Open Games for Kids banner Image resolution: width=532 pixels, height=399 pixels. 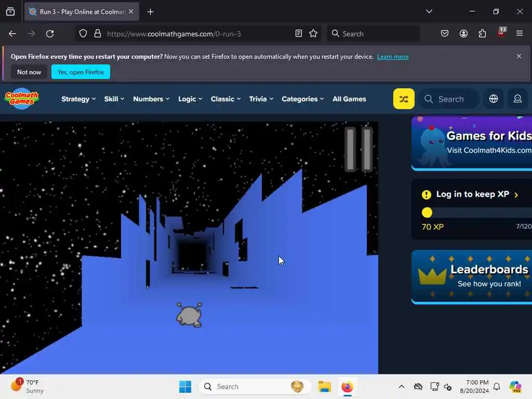(x=472, y=143)
